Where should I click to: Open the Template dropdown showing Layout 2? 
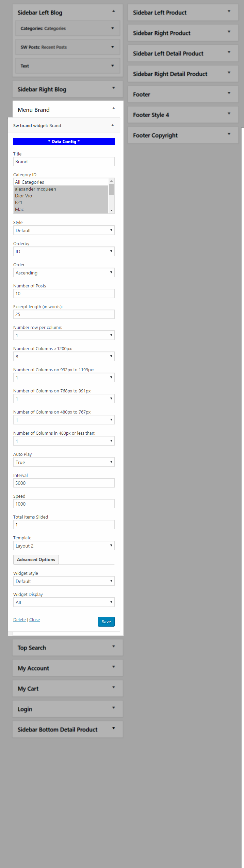coord(64,546)
